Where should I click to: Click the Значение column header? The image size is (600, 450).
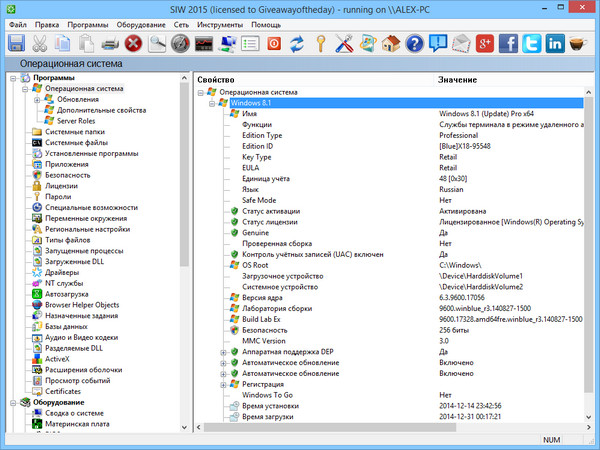[x=457, y=78]
